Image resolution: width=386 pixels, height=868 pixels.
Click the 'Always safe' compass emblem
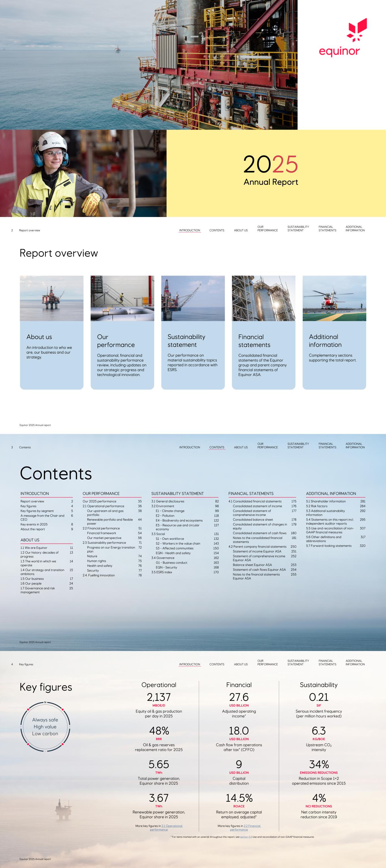(45, 727)
